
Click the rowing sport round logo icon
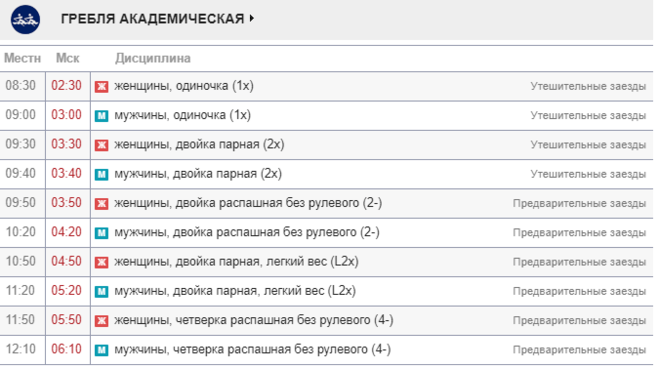point(25,19)
